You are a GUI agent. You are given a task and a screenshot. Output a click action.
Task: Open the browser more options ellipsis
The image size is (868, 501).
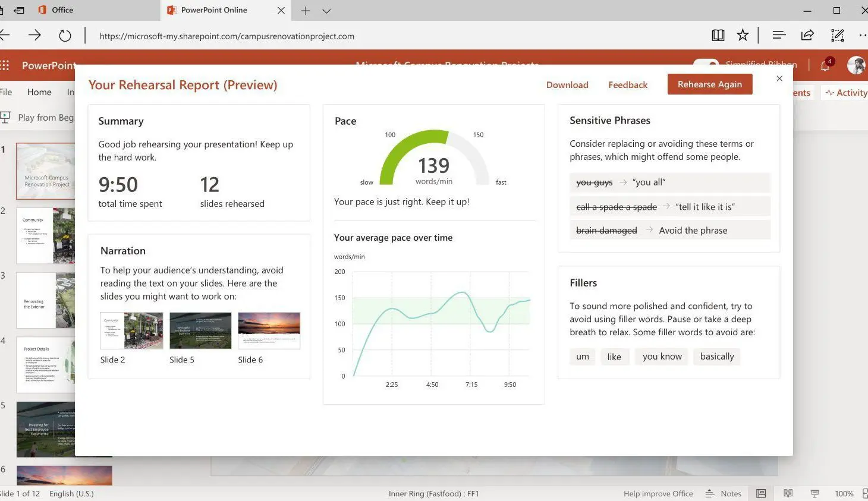(x=863, y=36)
